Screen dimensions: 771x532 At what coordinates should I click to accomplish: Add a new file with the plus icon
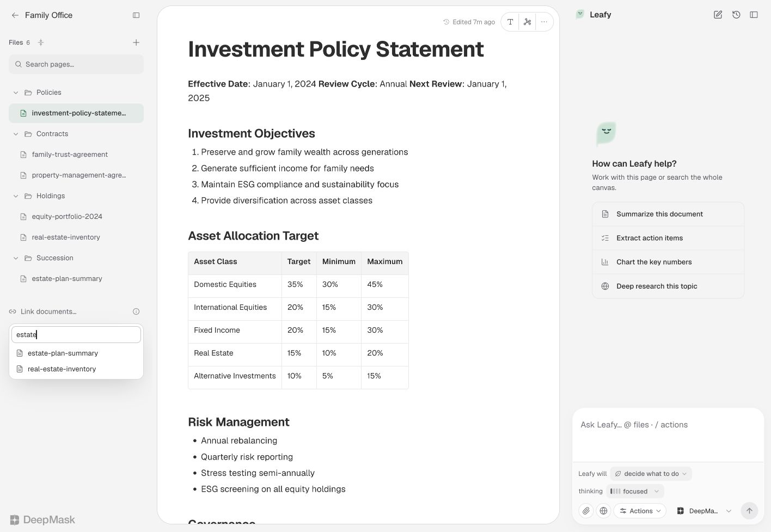click(136, 42)
